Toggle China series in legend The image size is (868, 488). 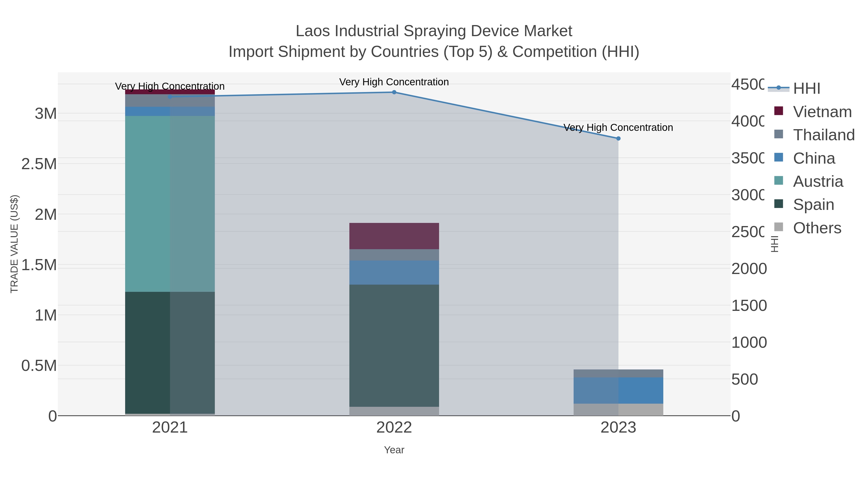[805, 158]
